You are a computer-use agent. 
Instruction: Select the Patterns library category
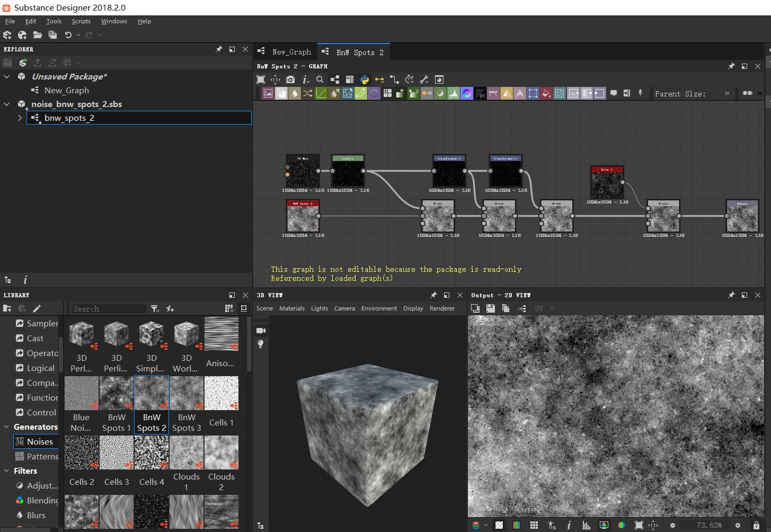click(36, 456)
